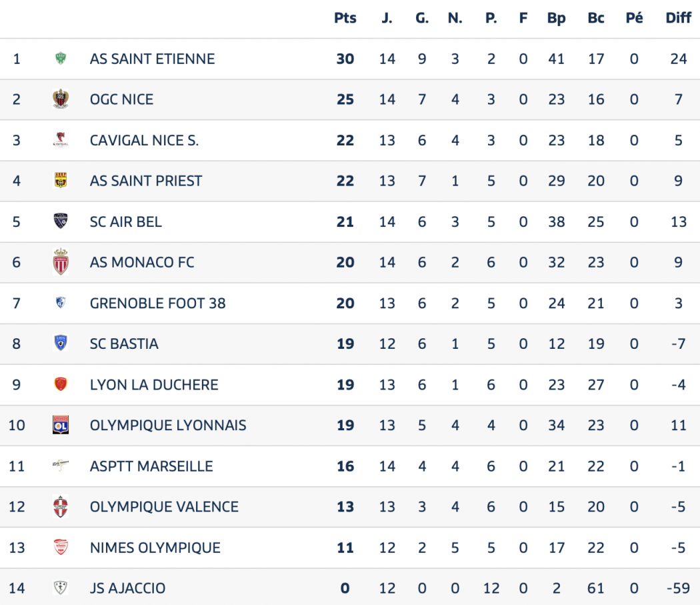
Task: Click the Lyon La Duchere red shield
Action: 61,384
